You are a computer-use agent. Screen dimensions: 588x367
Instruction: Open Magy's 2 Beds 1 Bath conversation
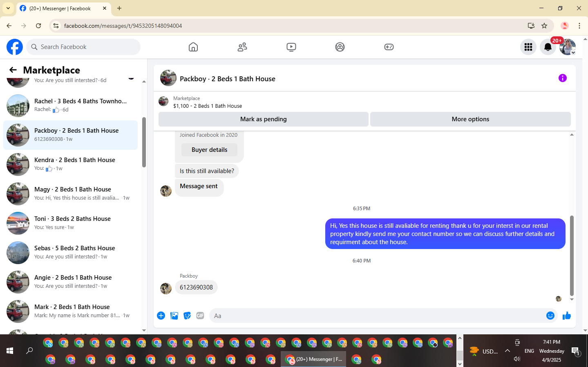(70, 194)
